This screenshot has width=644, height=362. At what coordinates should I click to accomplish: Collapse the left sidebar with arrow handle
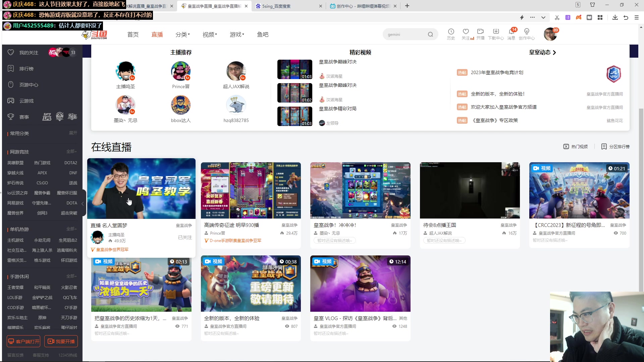(x=83, y=203)
